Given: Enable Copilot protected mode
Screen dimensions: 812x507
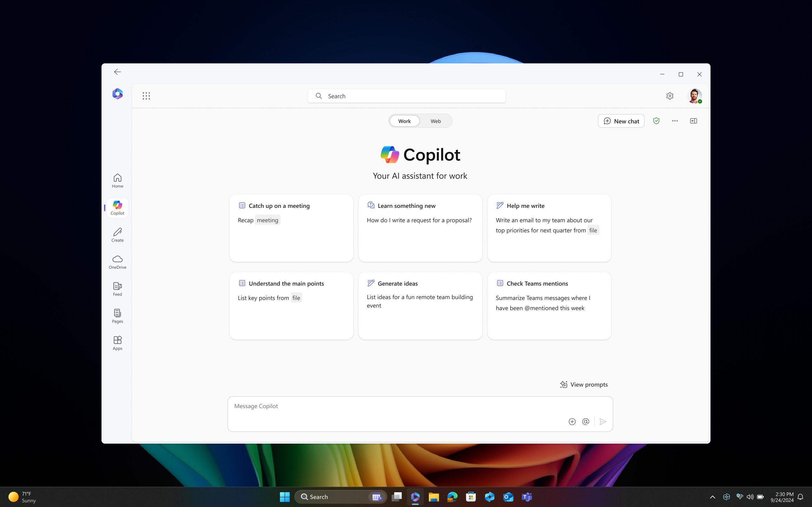Looking at the screenshot, I should pyautogui.click(x=656, y=121).
